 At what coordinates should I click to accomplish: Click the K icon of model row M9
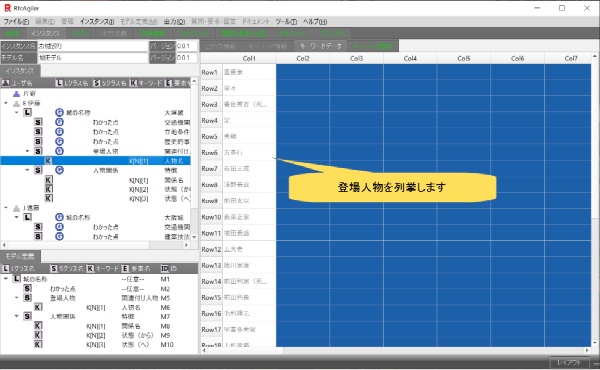38,335
